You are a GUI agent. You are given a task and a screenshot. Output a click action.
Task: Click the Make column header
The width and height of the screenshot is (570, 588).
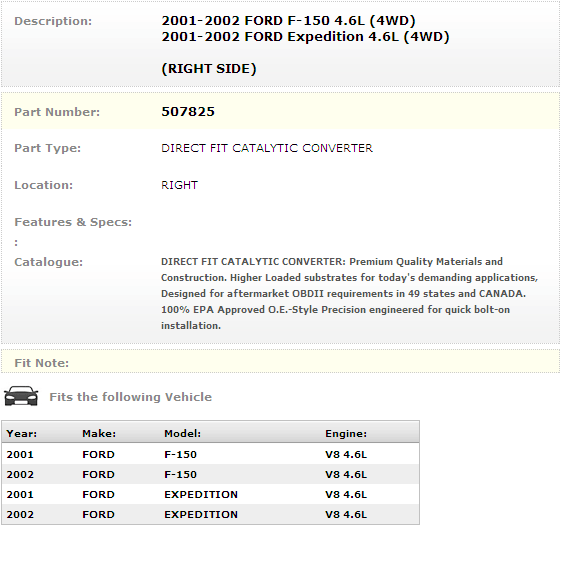click(x=99, y=434)
